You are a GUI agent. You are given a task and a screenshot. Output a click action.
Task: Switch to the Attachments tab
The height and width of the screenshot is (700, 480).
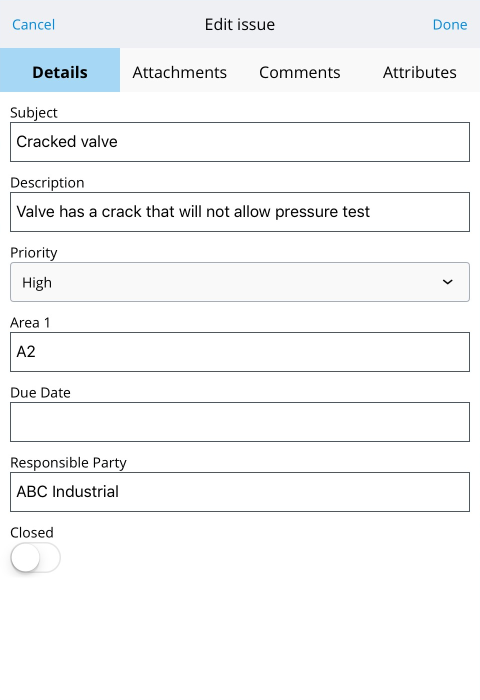179,72
